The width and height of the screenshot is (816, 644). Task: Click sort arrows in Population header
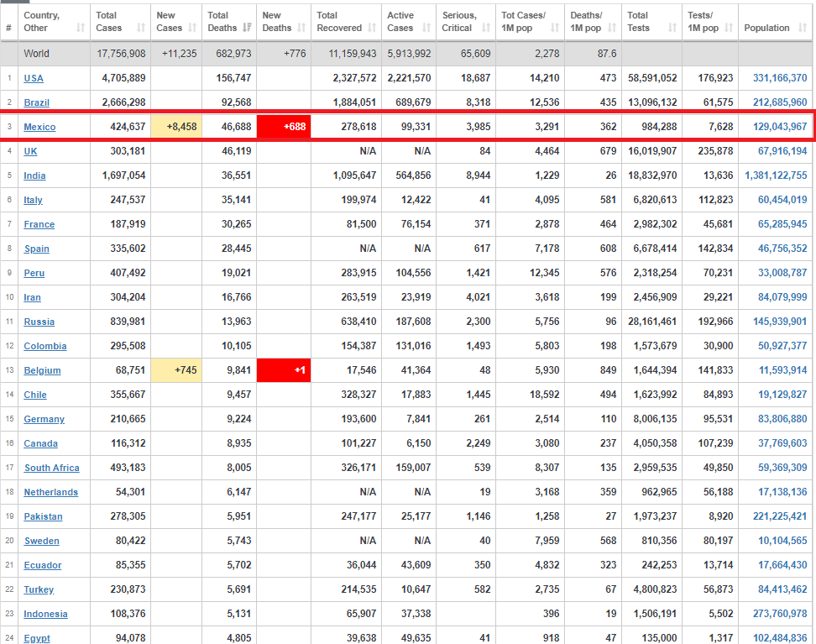tap(802, 28)
